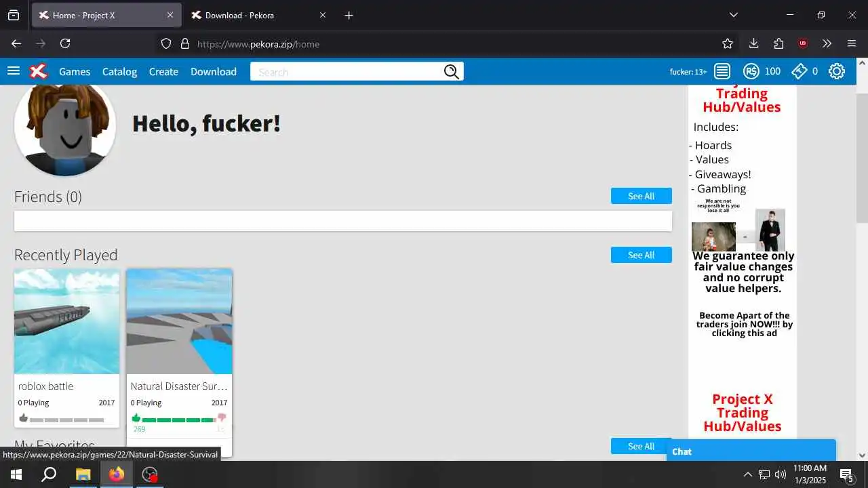Click the tracking protection shield icon

tap(166, 43)
